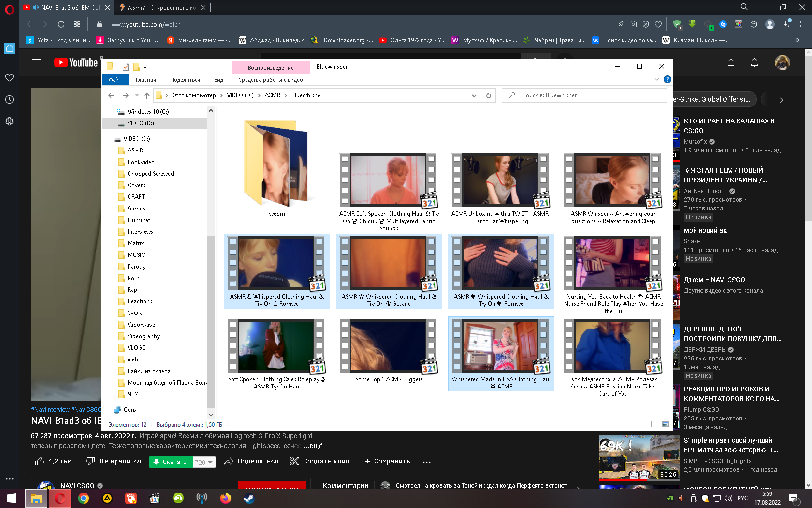Open the Вид ribbon tab
This screenshot has height=508, width=812.
coord(218,80)
